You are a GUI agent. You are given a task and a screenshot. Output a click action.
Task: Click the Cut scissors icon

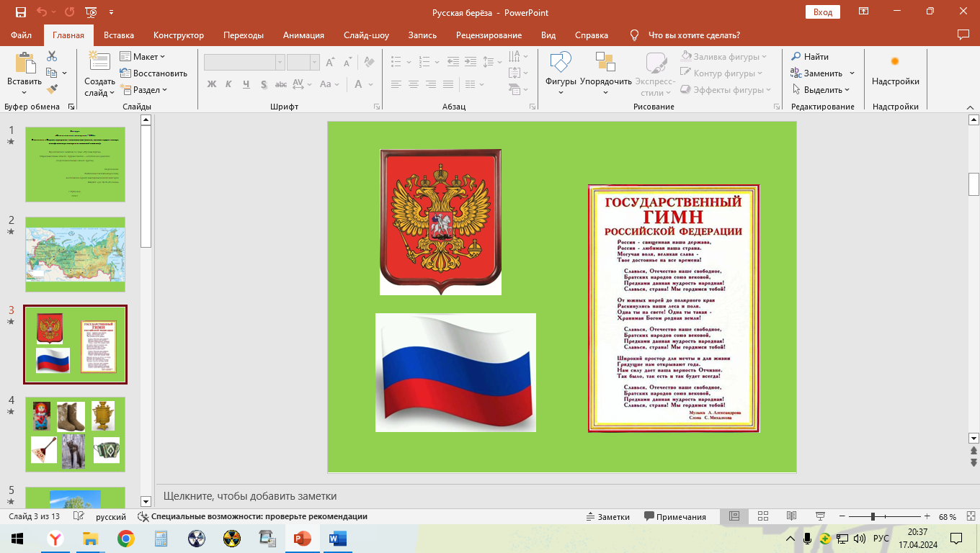pyautogui.click(x=52, y=56)
